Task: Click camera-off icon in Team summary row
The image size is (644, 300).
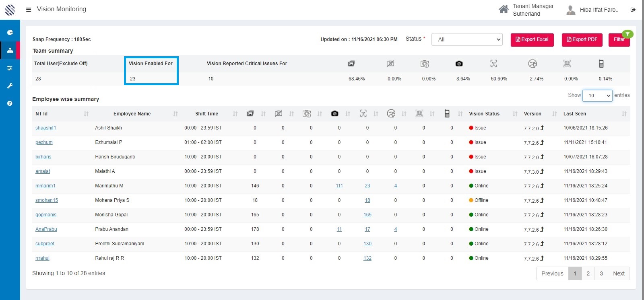Action: coord(390,64)
